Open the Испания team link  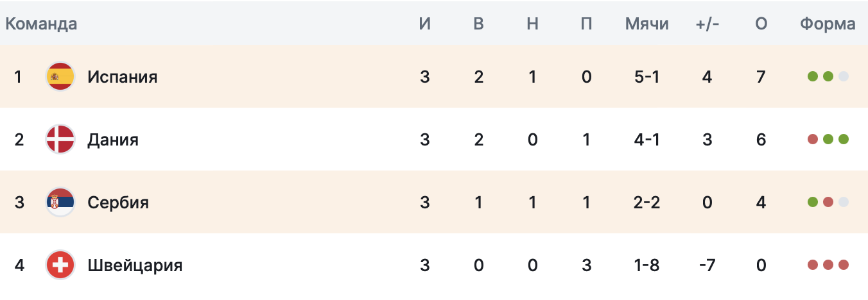pyautogui.click(x=123, y=77)
